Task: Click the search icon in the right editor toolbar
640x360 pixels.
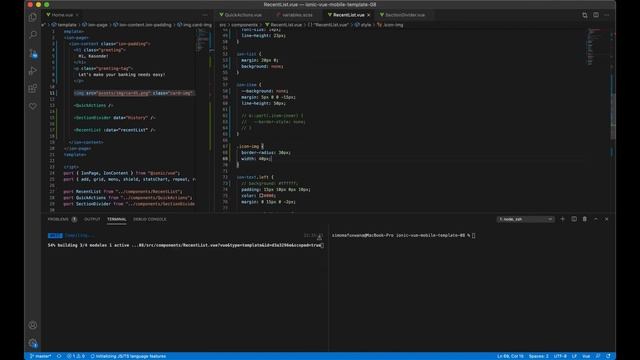Action: [x=584, y=15]
